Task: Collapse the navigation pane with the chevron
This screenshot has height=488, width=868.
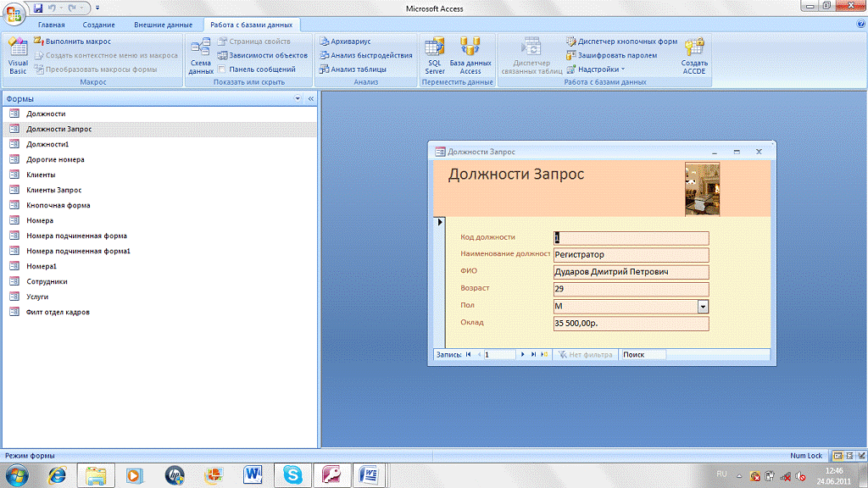Action: pyautogui.click(x=310, y=98)
